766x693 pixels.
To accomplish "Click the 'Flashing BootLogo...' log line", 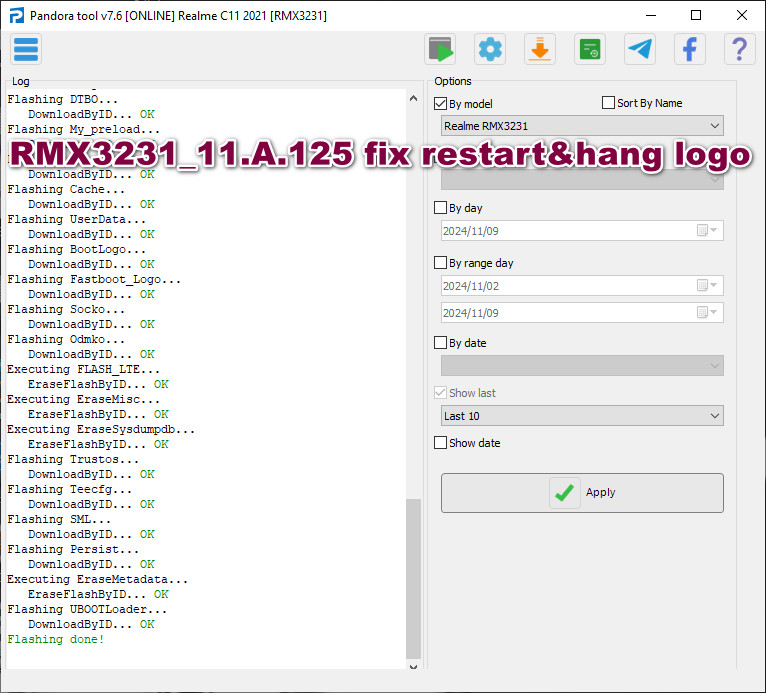I will click(77, 250).
